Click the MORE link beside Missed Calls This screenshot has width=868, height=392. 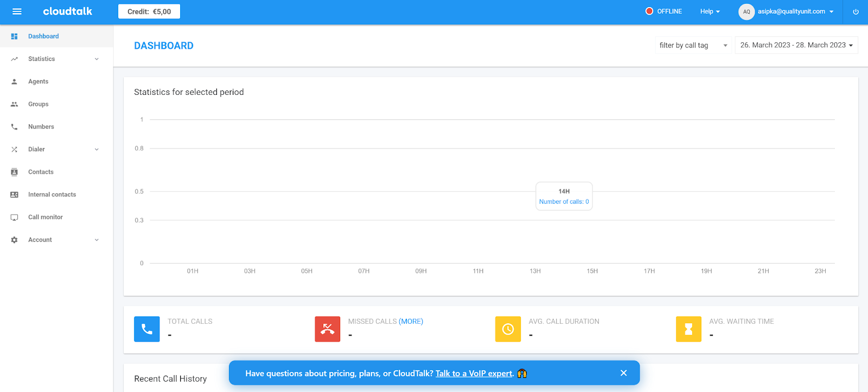[x=411, y=322]
